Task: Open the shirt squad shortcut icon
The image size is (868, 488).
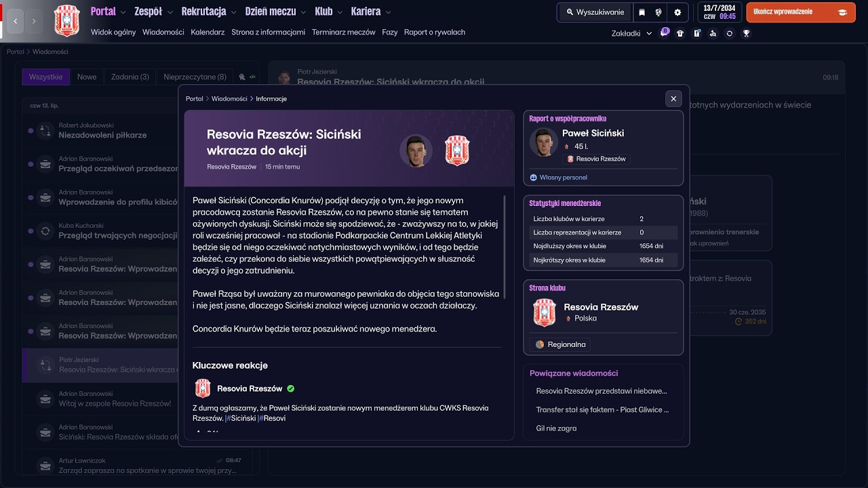Action: (680, 33)
